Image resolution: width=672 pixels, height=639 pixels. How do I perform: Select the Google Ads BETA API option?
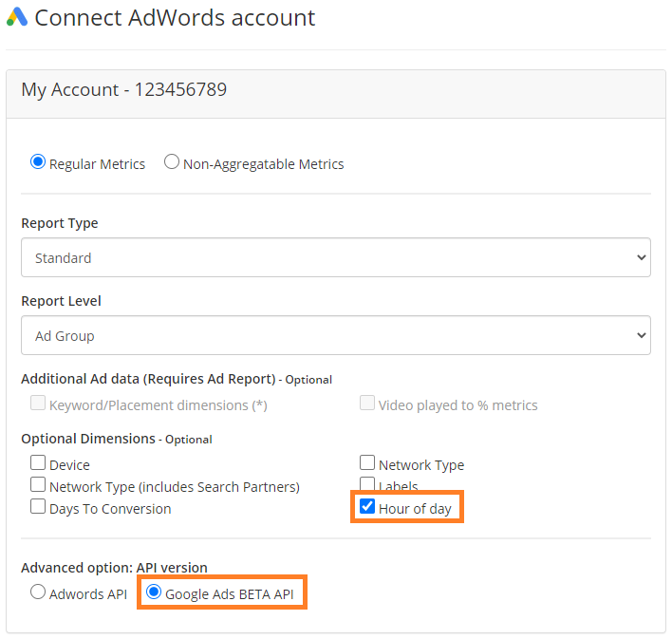154,592
